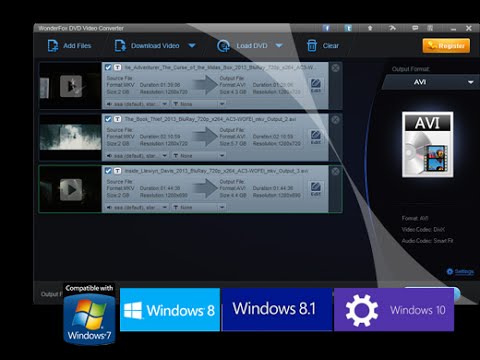This screenshot has height=360, width=480.
Task: Open the Settings link with gear
Action: [460, 272]
